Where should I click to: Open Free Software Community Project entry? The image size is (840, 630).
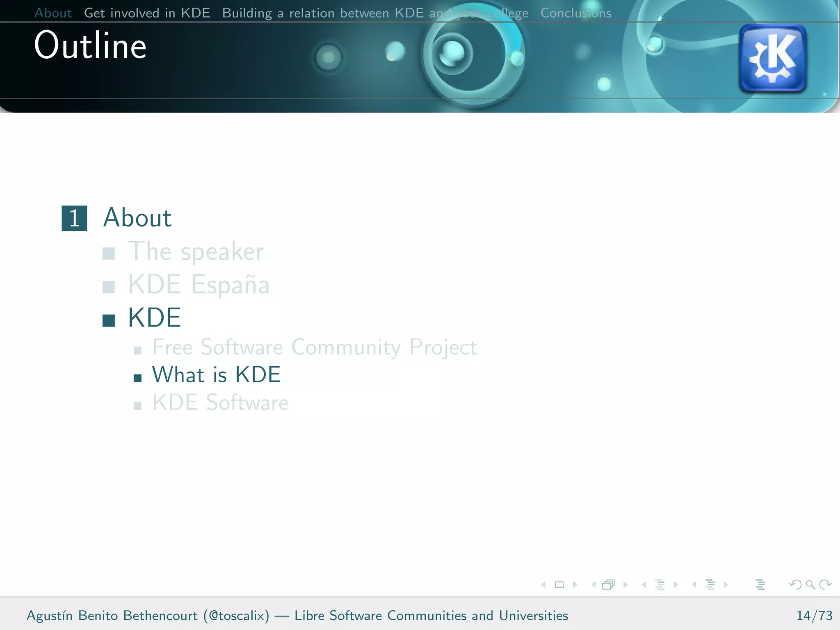point(315,347)
